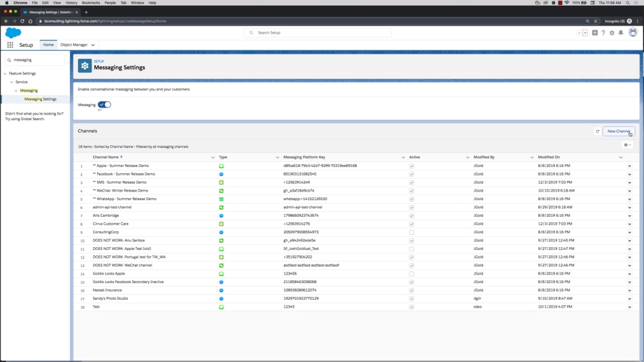Toggle Active checkbox for Neslab Insurance
Screen dimensions: 644x362
tap(412, 290)
